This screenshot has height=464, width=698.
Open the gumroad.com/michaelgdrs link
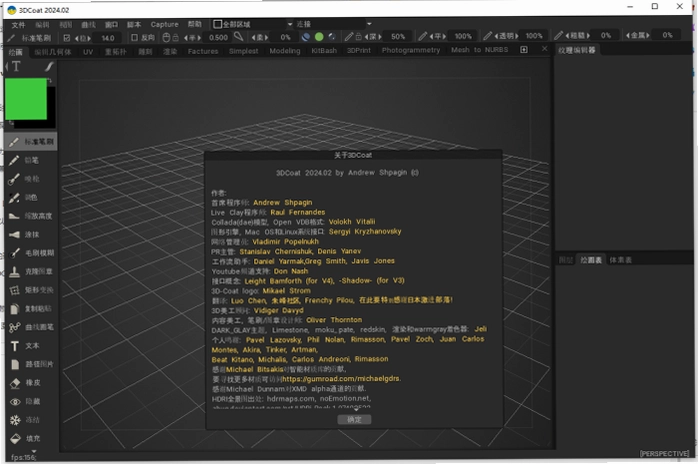341,379
